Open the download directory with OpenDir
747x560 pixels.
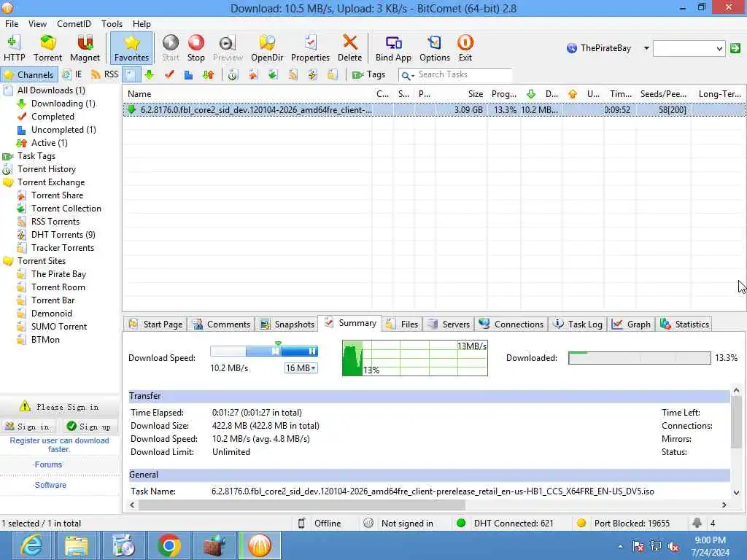pos(267,48)
